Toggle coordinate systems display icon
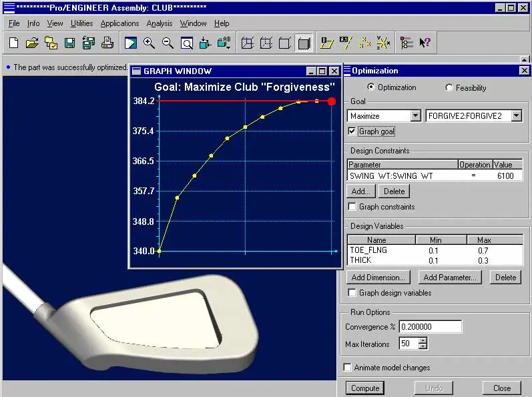Image resolution: width=532 pixels, height=397 pixels. pyautogui.click(x=383, y=43)
